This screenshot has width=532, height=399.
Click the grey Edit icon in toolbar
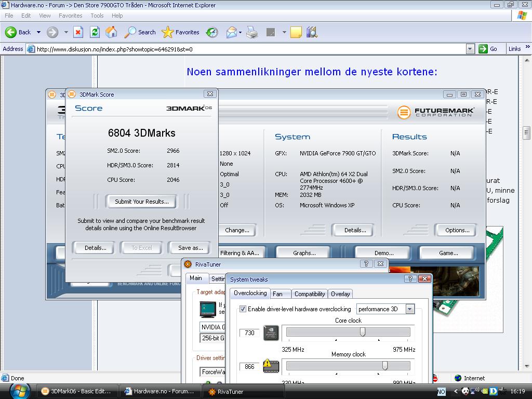[270, 32]
